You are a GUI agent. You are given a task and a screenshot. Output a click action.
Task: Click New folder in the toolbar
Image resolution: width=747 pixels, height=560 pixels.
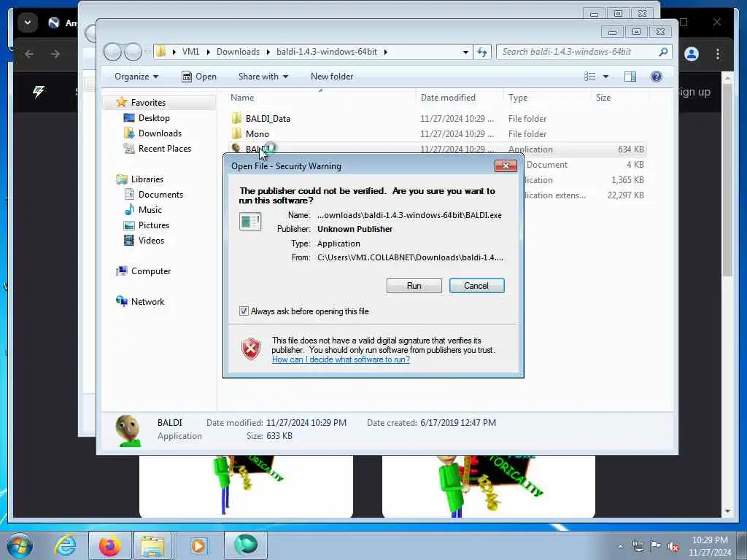pos(332,77)
